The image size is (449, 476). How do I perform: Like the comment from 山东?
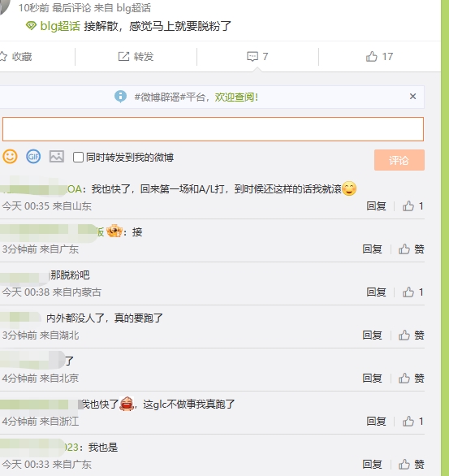pyautogui.click(x=408, y=206)
